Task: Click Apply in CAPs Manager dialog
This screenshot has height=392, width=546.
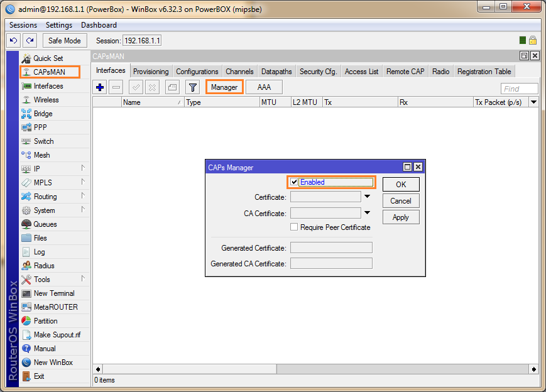Action: (400, 217)
